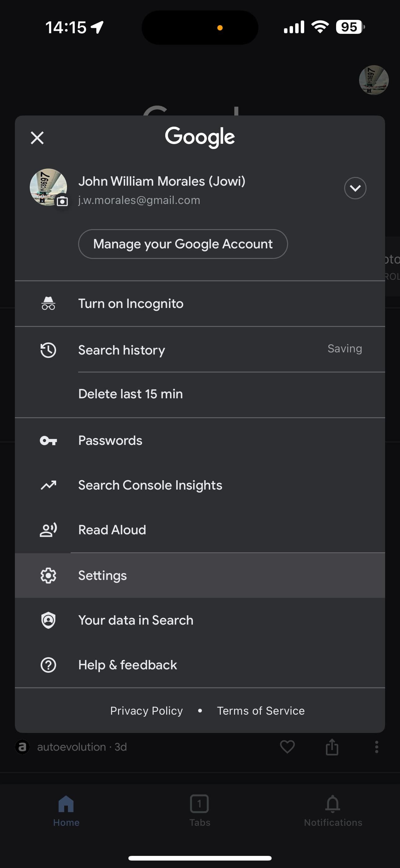Open the Privacy Policy link

pyautogui.click(x=146, y=710)
